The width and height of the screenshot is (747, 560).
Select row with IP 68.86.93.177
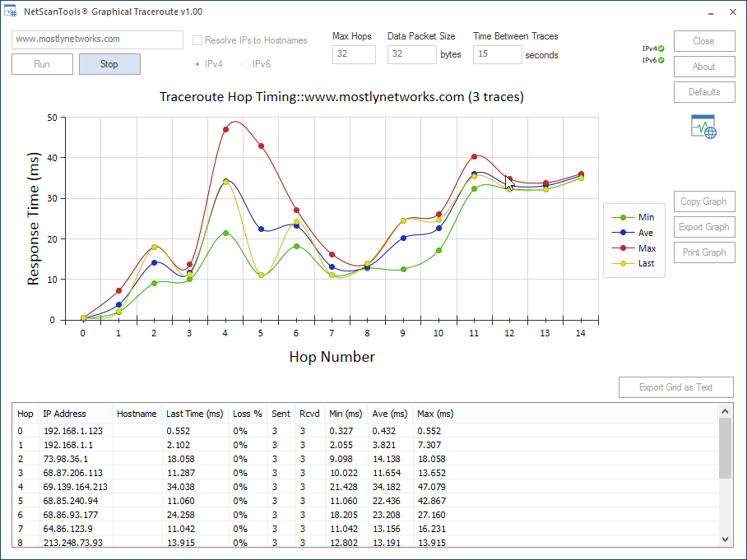(365, 515)
